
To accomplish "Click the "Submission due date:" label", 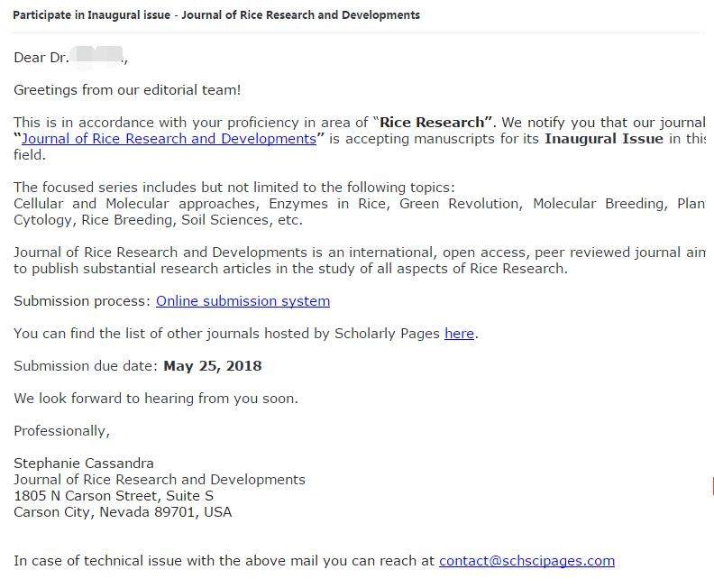I will [87, 366].
